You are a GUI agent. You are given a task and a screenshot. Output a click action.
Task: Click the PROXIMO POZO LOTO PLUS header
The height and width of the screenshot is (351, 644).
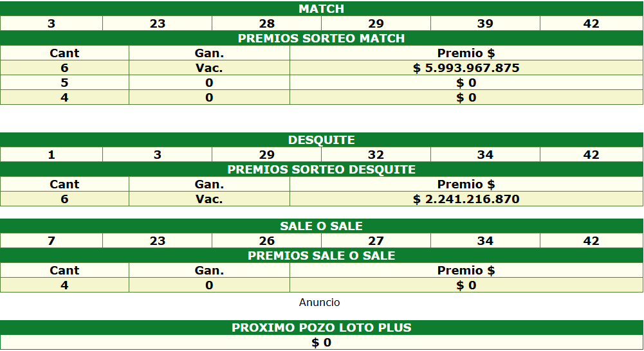click(322, 328)
